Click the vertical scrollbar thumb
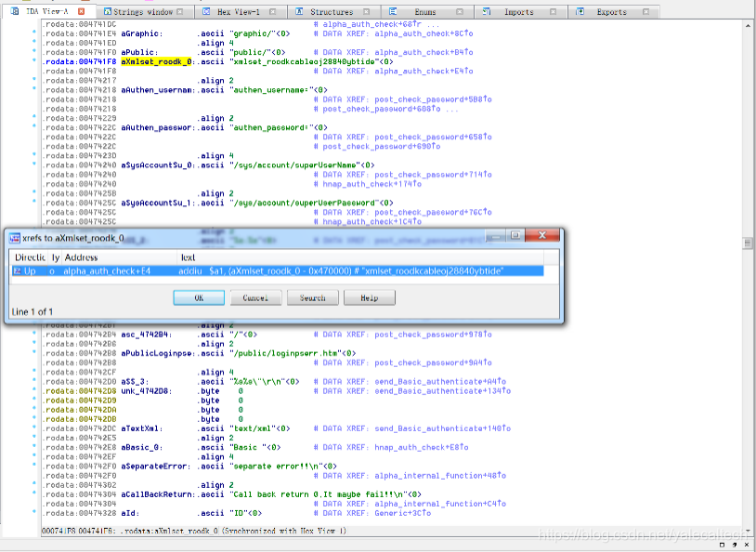Screen dimensions: 756x552 pyautogui.click(x=748, y=243)
